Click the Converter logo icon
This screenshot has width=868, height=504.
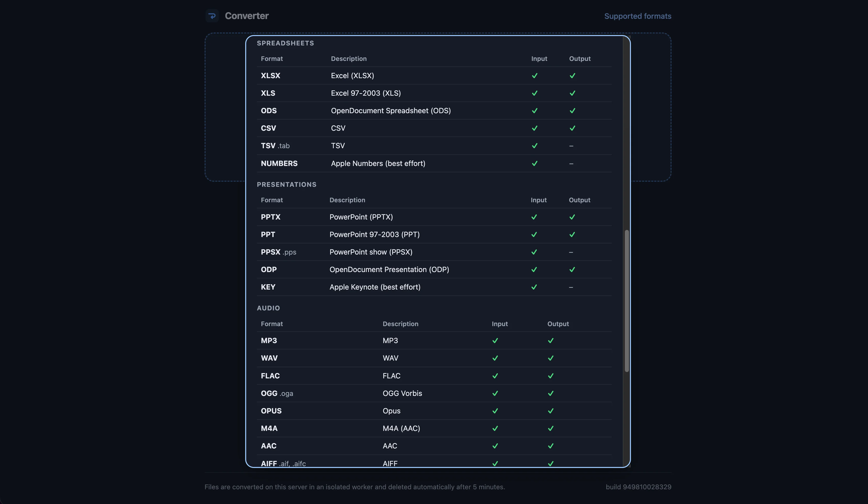point(212,16)
